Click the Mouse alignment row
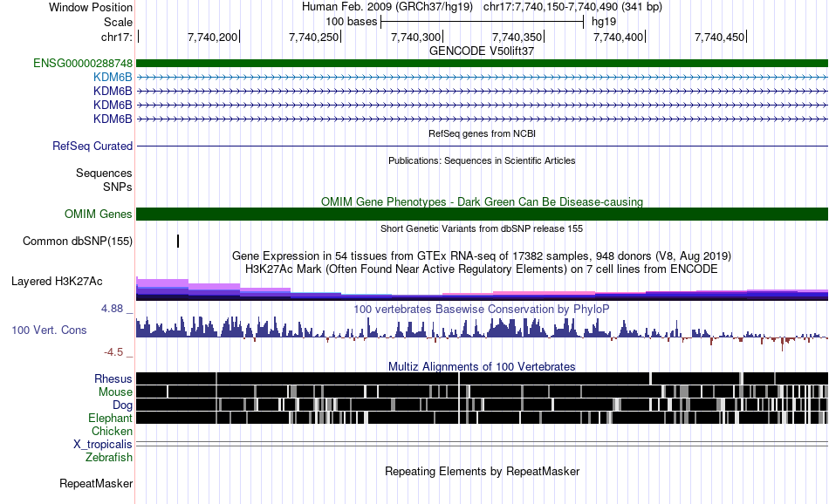 [483, 392]
